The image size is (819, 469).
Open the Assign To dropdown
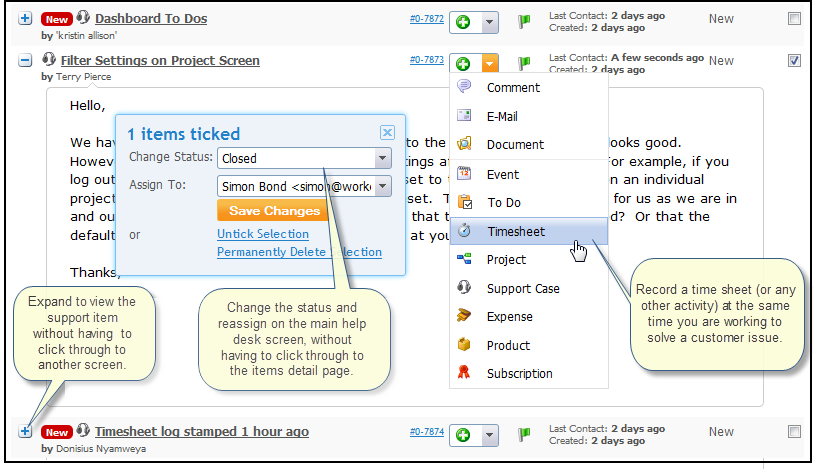[382, 186]
